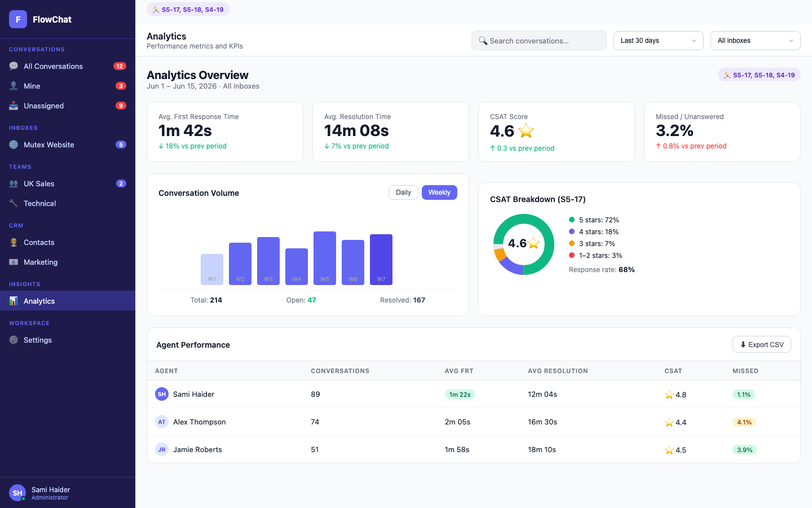Click the All Conversations speech bubble icon
The height and width of the screenshot is (508, 812).
[x=14, y=66]
